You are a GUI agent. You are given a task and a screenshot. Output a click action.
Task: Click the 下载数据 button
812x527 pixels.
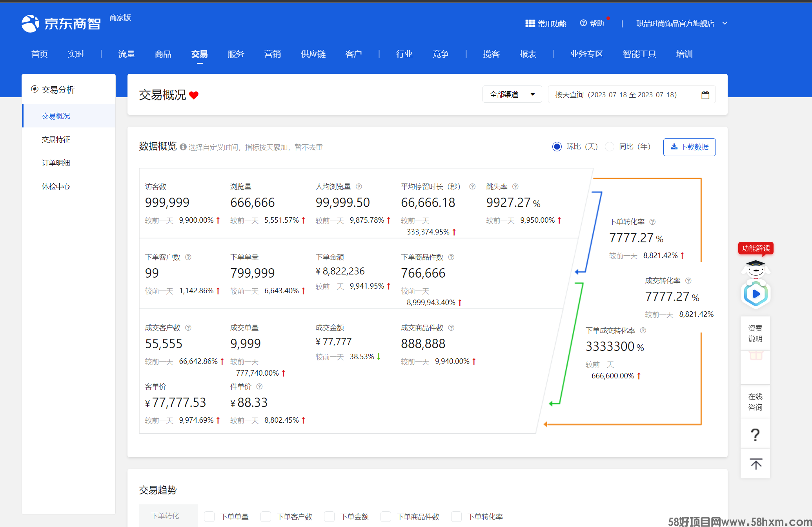pos(689,147)
